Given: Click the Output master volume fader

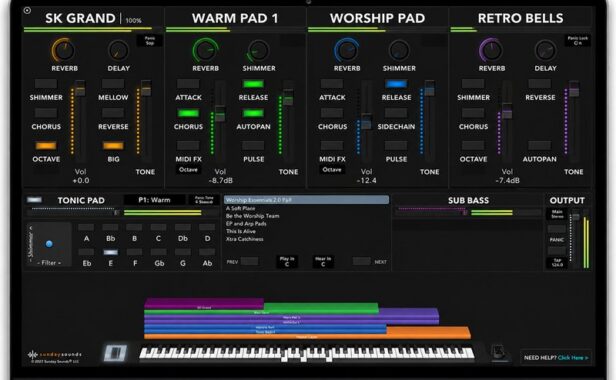Looking at the screenshot, I should (576, 217).
